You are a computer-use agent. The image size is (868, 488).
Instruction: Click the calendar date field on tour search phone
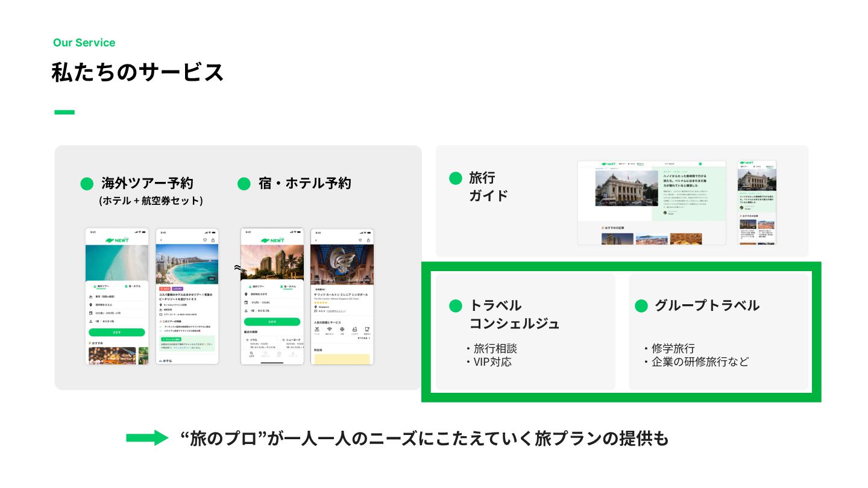click(x=117, y=313)
